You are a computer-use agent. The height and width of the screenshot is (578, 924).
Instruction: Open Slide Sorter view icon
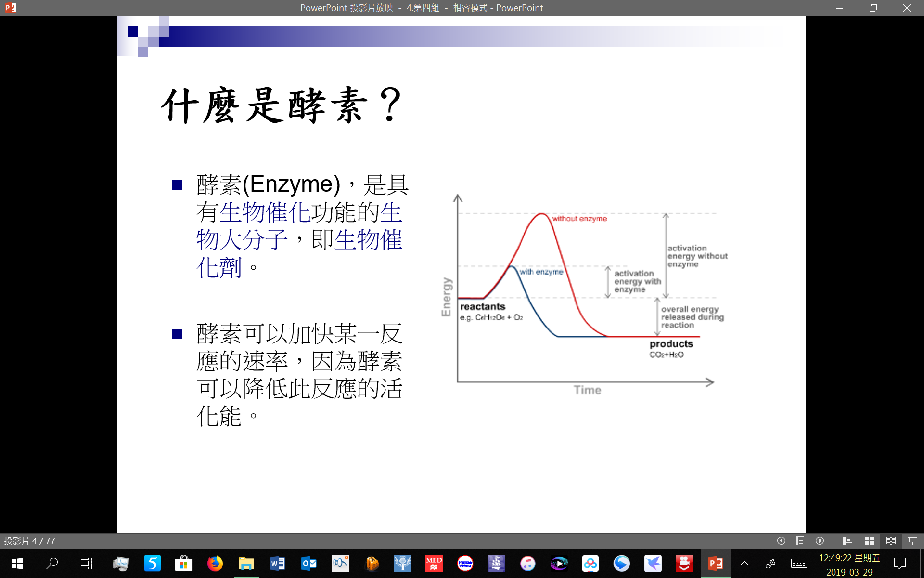(x=869, y=541)
